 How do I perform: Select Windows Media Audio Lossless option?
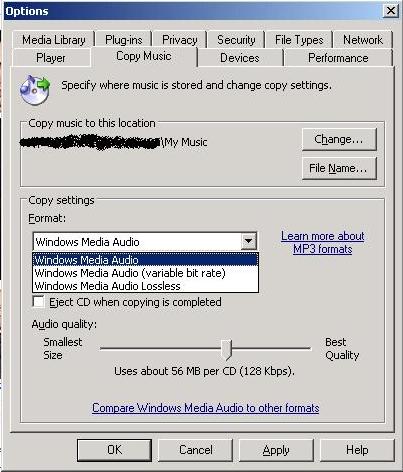coord(145,286)
